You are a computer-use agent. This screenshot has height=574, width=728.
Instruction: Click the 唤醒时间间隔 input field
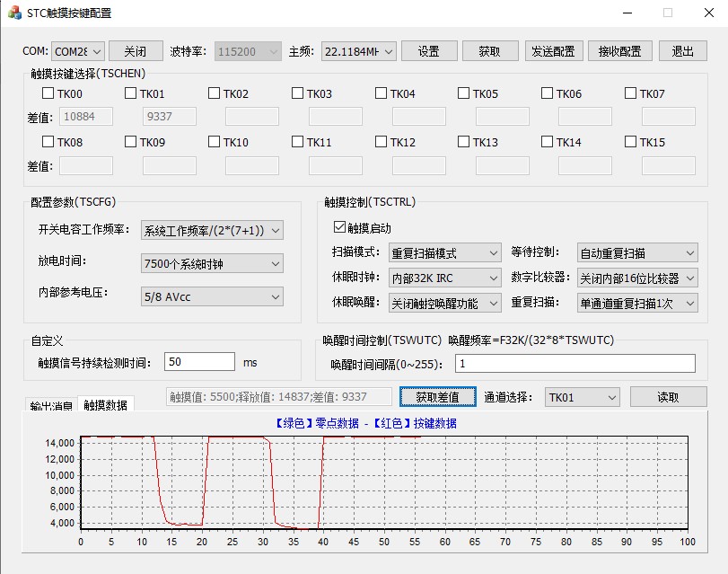575,363
